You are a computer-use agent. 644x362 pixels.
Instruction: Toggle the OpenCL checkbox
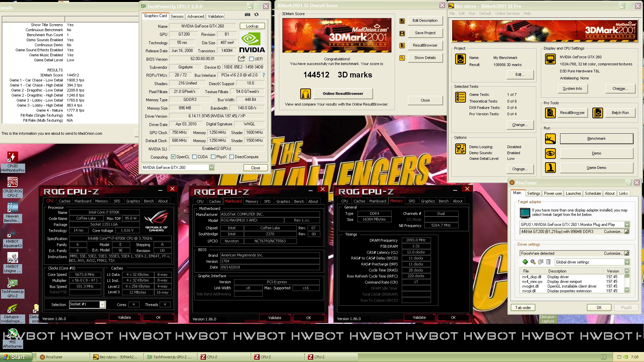click(x=173, y=157)
